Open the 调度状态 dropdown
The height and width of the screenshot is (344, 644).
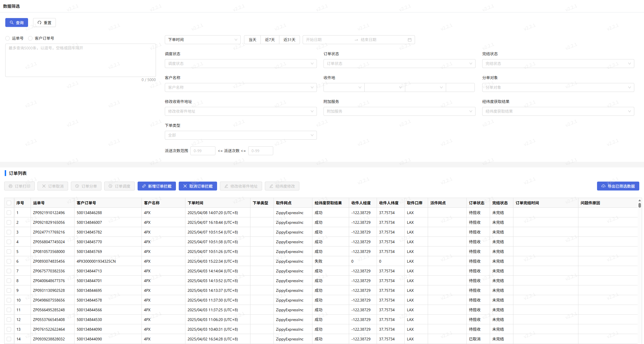[x=240, y=64]
